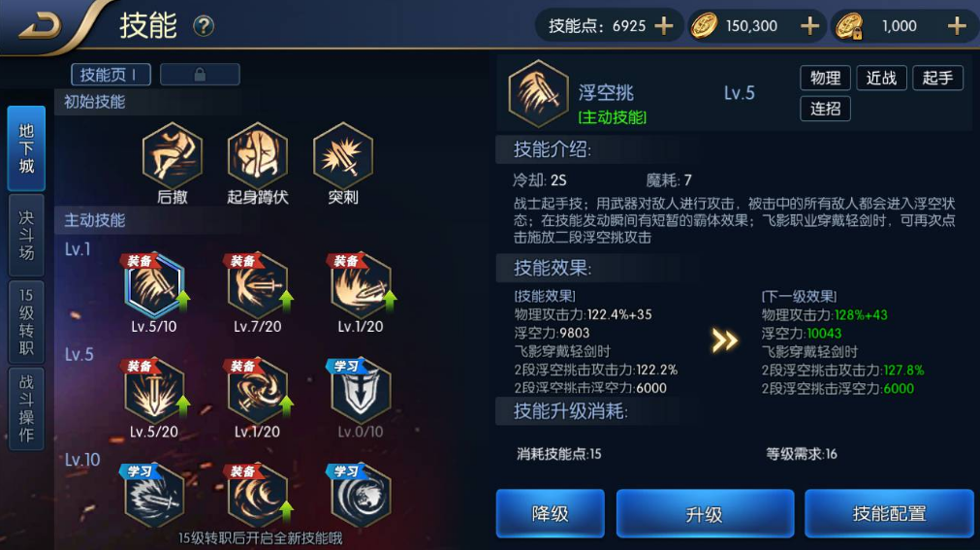This screenshot has width=980, height=550.
Task: Select the 起身蹲伏 skill icon
Action: point(258,156)
